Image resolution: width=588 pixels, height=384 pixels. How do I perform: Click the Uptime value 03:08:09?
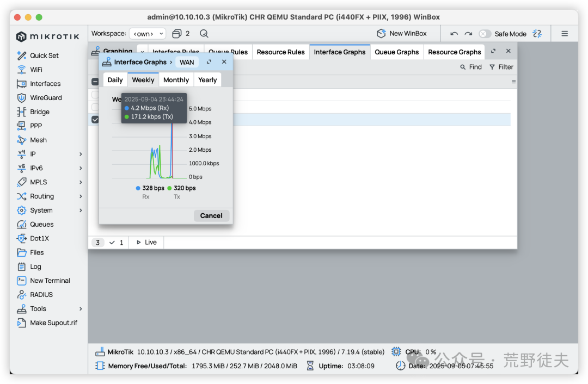click(361, 366)
